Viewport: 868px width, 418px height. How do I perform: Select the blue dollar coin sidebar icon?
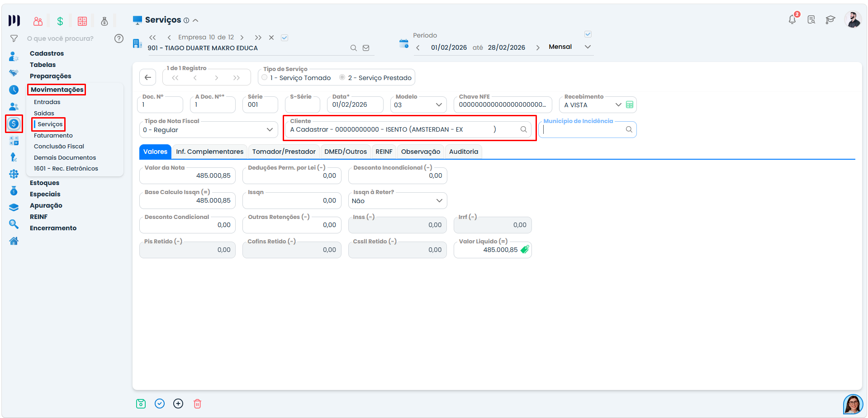[14, 123]
